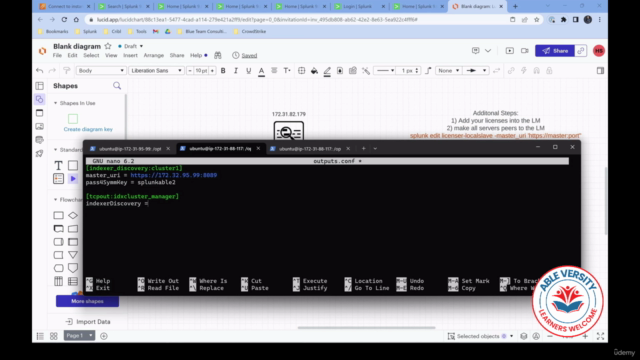Open the present play icon in header

(x=510, y=51)
